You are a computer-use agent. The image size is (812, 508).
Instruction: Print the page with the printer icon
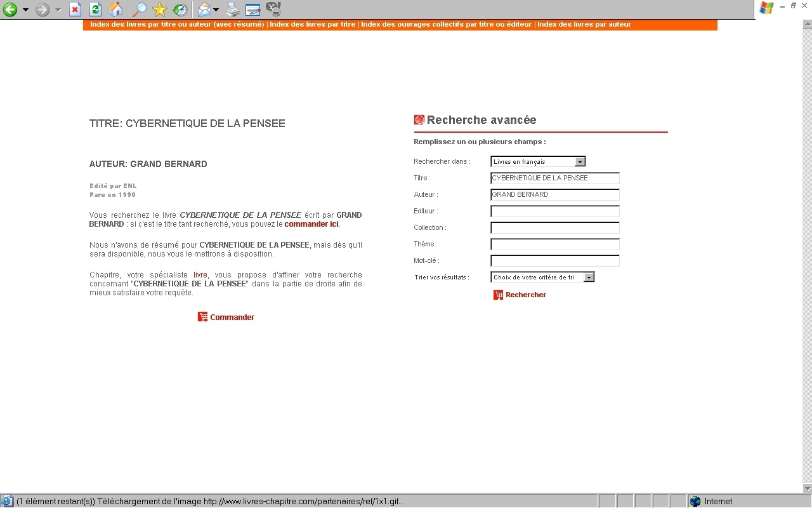(233, 10)
